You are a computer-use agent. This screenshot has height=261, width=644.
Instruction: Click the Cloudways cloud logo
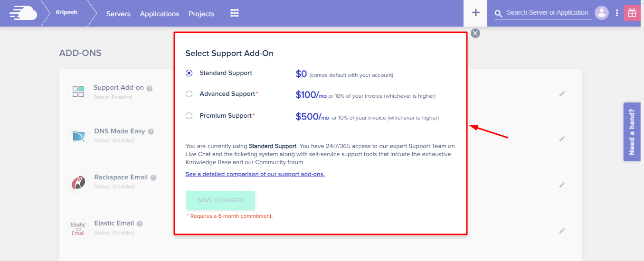point(23,13)
